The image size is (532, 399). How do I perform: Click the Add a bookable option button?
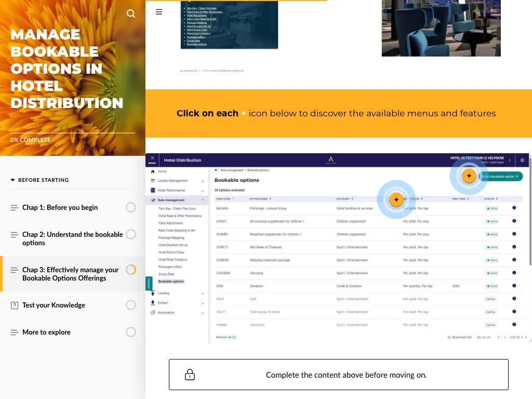501,176
